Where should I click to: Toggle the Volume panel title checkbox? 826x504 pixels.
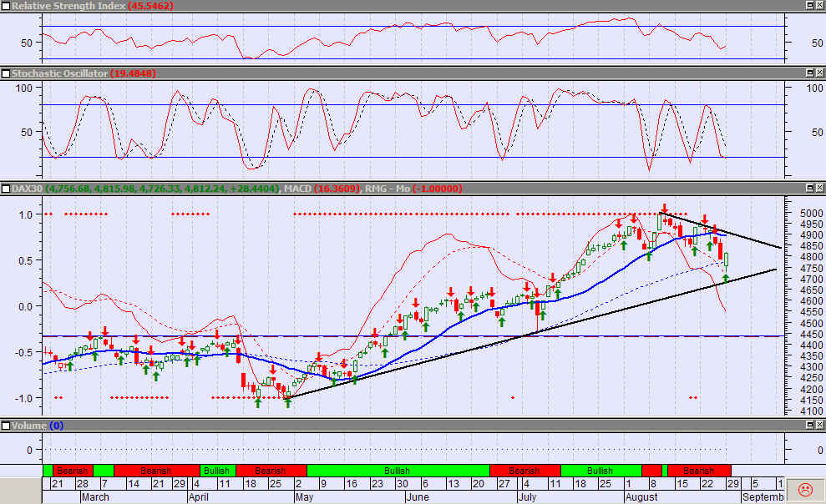(x=6, y=426)
